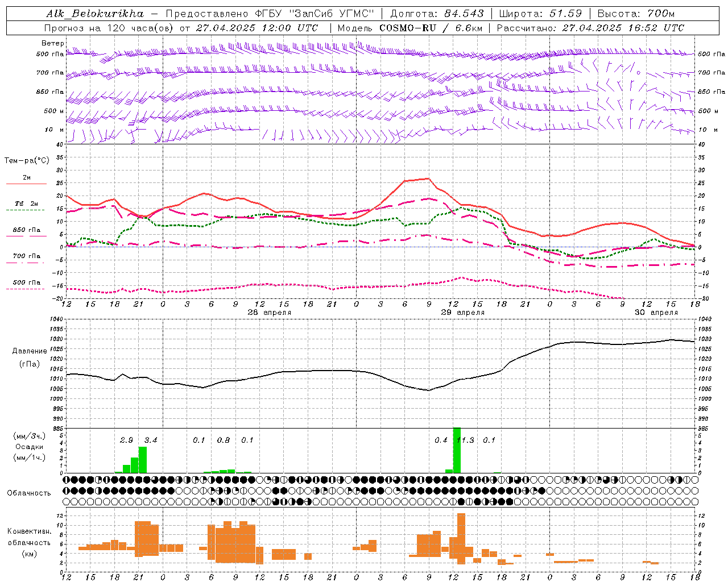Click the 30 апреля date label

click(656, 312)
